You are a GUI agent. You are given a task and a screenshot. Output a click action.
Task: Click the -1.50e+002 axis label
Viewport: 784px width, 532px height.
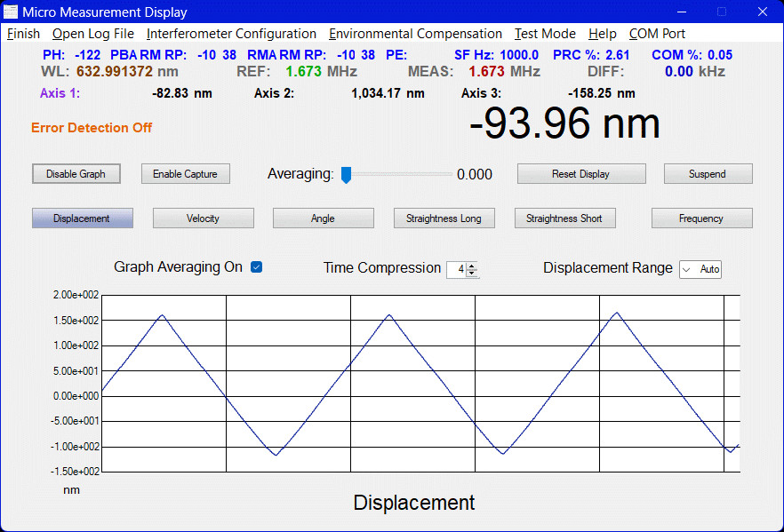[x=75, y=471]
